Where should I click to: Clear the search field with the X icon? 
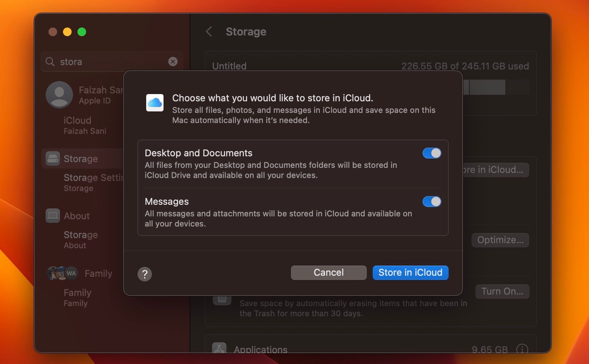pos(173,62)
